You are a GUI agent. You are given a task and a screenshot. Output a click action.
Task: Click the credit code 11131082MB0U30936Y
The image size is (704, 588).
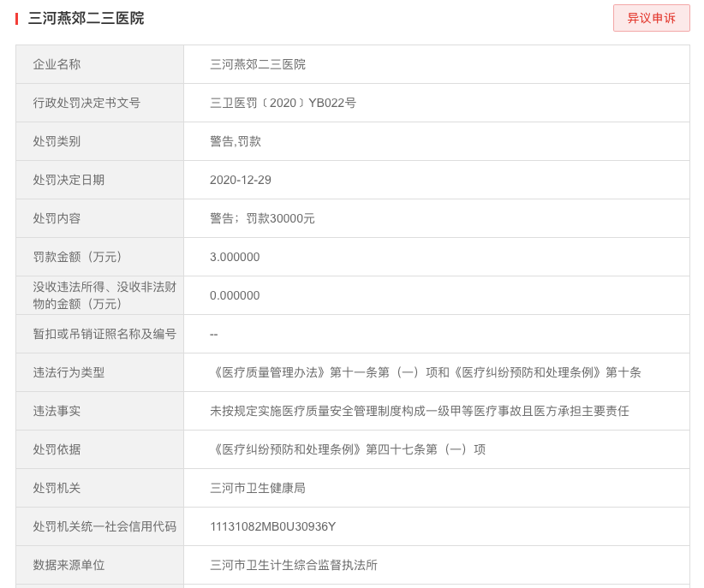point(272,526)
